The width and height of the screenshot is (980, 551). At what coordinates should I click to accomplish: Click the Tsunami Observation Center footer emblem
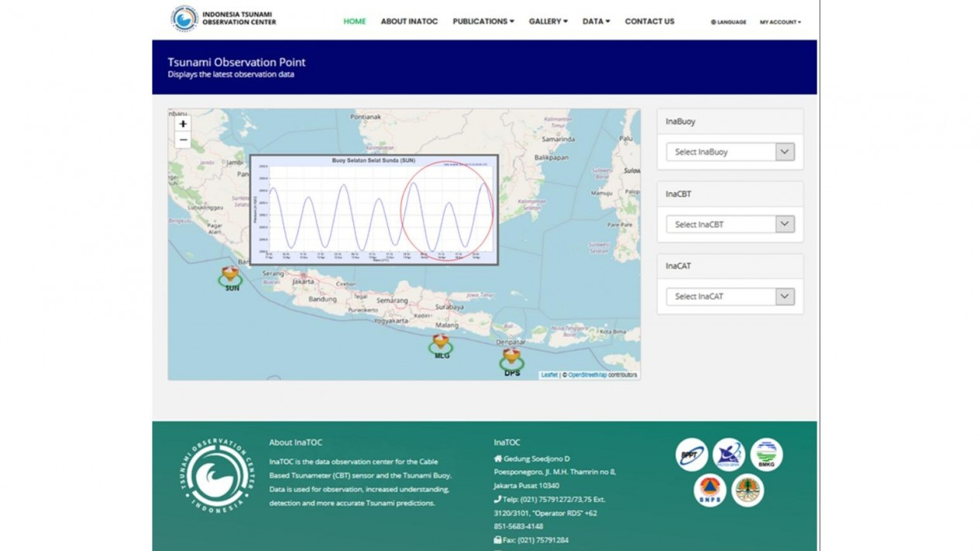[x=218, y=476]
